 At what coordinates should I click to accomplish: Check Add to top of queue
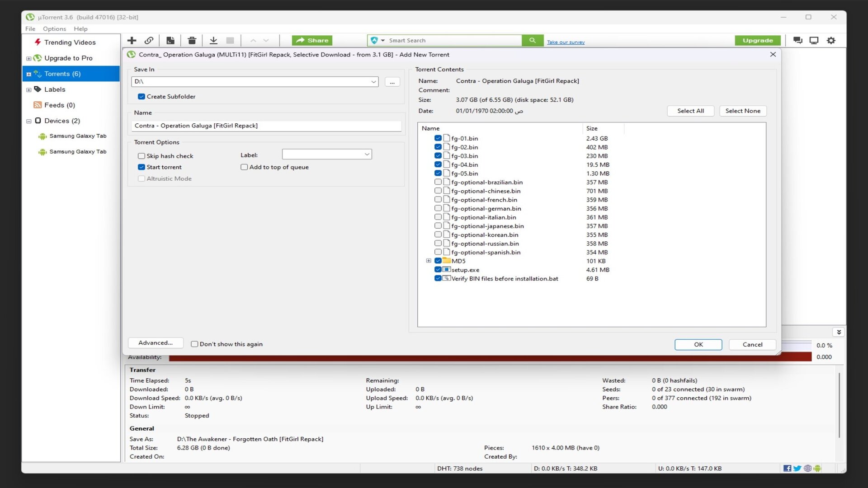click(244, 167)
